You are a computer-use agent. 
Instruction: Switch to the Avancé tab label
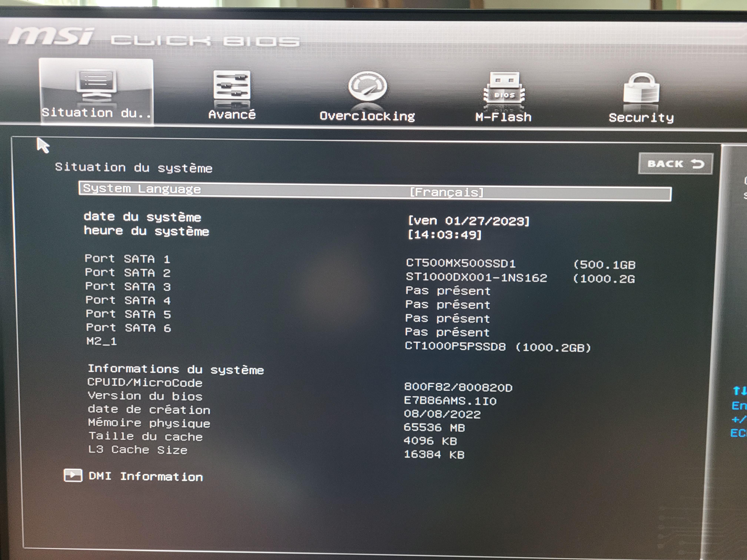(x=232, y=115)
